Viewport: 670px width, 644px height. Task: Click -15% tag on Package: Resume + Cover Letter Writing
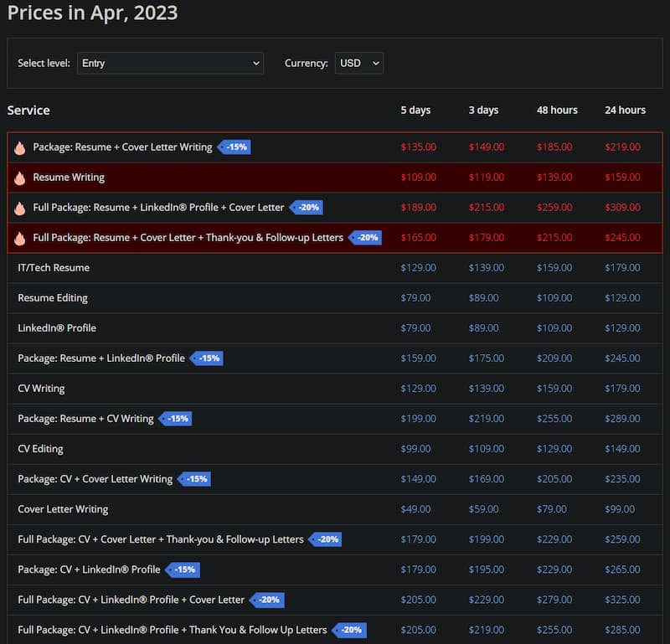[234, 147]
